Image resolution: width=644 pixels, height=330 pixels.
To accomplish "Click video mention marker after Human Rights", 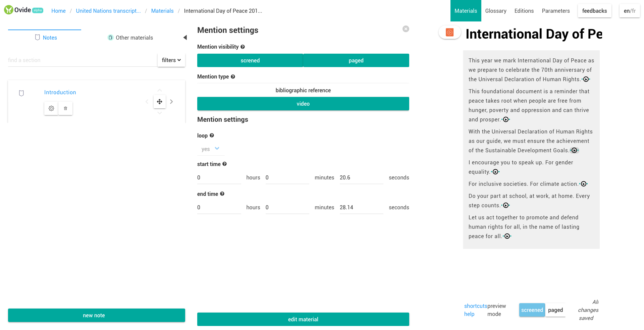I will 586,79.
